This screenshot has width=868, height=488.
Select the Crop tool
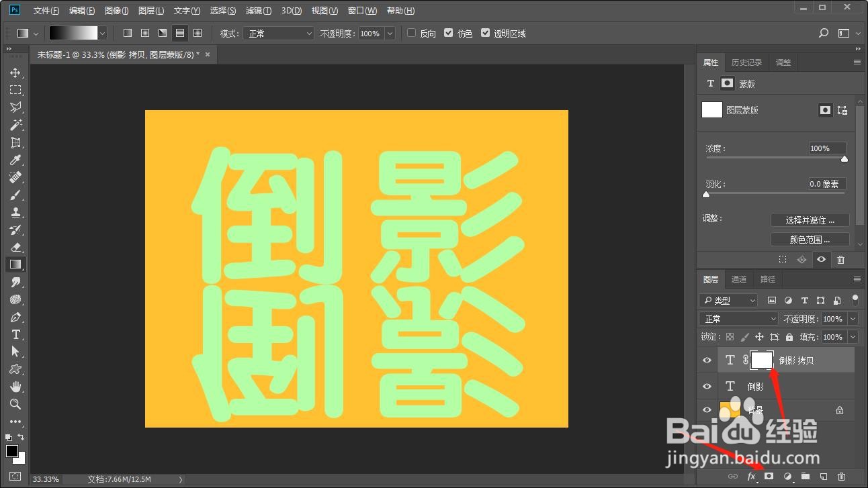tap(15, 142)
